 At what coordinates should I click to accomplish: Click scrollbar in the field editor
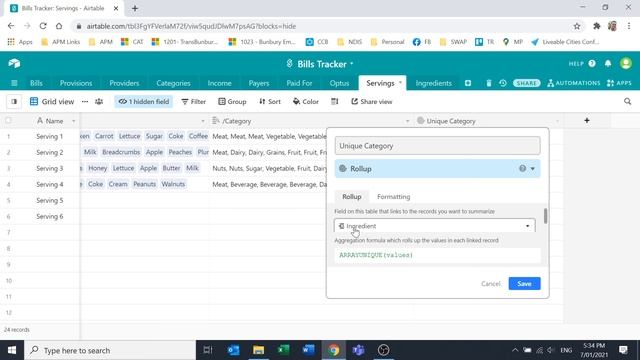545,216
